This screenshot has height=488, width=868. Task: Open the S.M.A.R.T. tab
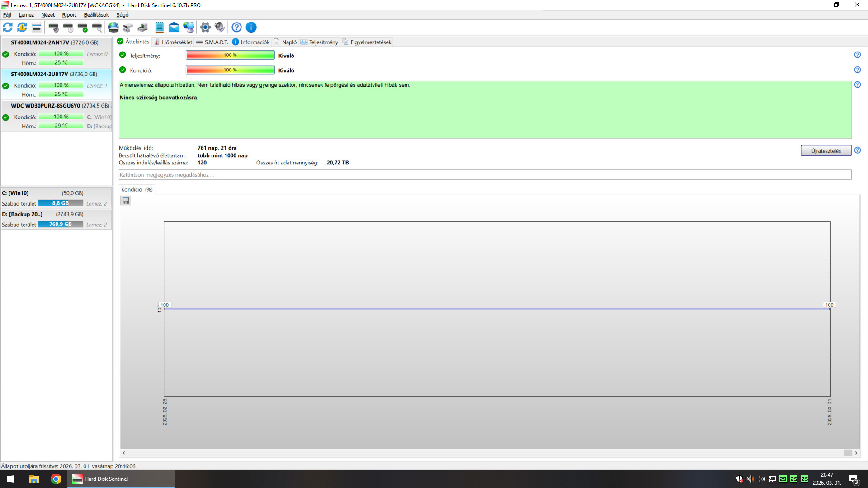(x=212, y=42)
